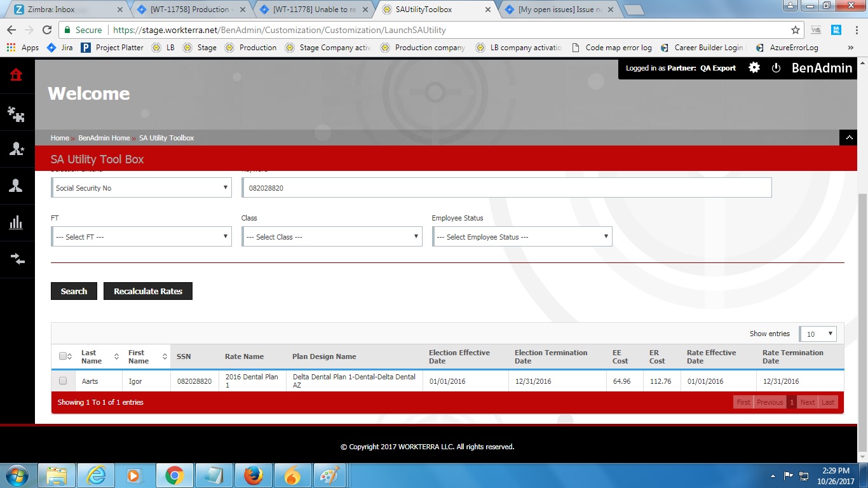The image size is (868, 488).
Task: Collapse the banner with the up-arrow toggle
Action: pyautogui.click(x=850, y=137)
